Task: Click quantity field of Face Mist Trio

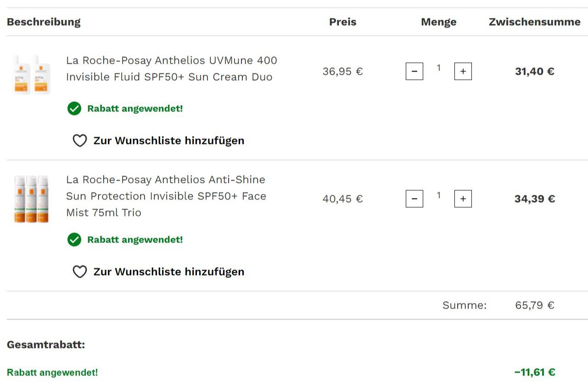Action: (439, 196)
